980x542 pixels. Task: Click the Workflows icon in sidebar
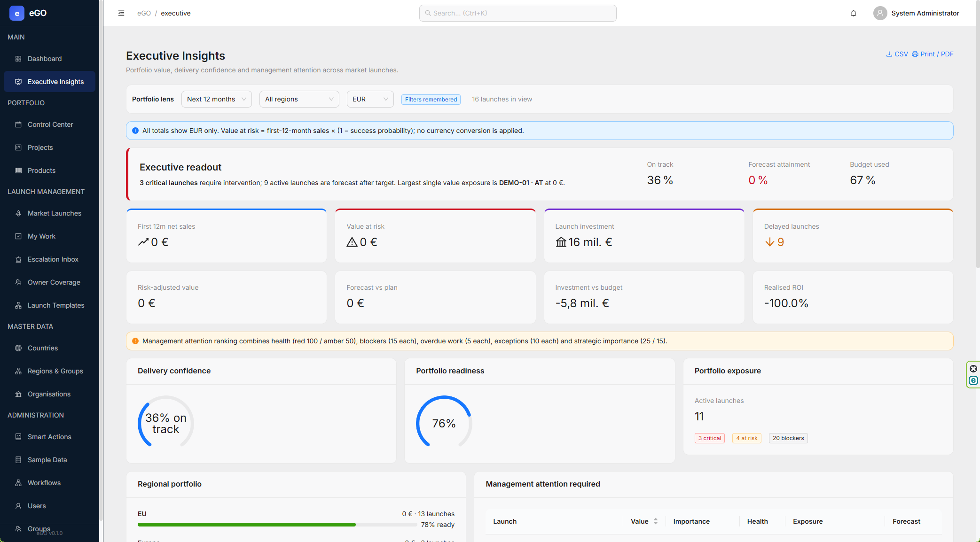point(18,483)
